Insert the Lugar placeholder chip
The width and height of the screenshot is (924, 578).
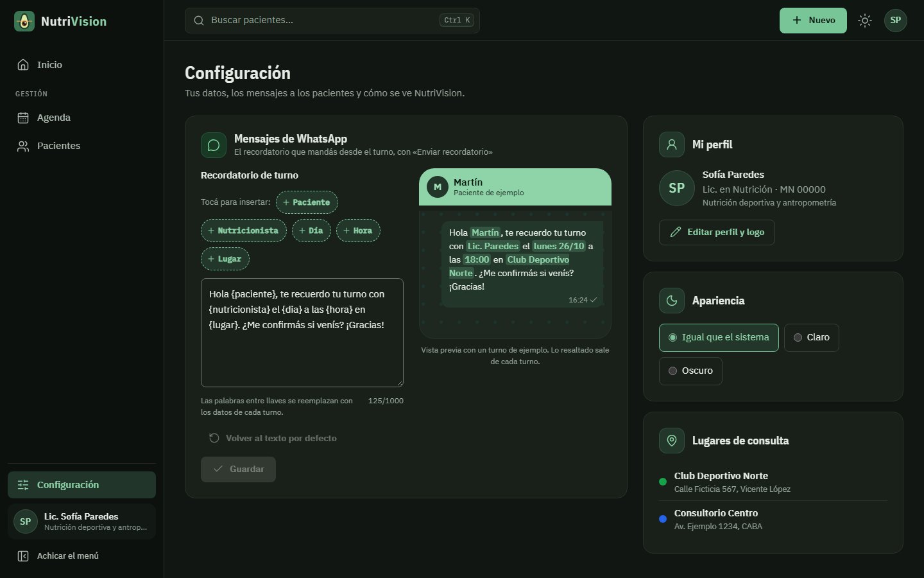[x=225, y=259]
